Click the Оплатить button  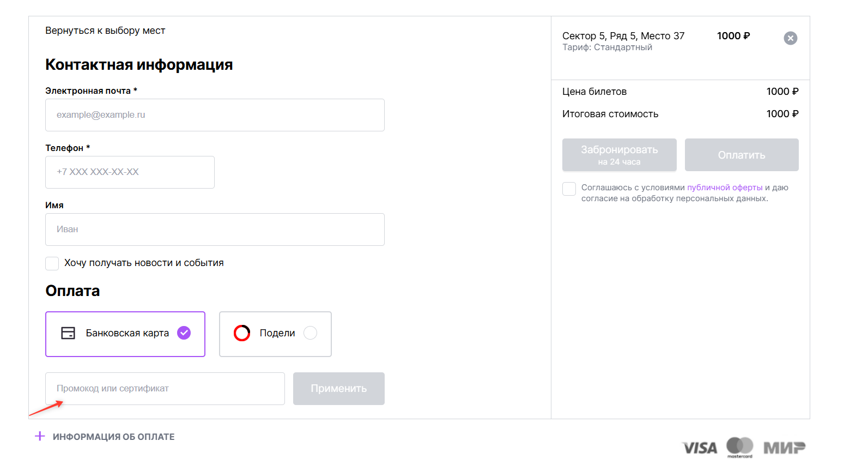click(742, 155)
